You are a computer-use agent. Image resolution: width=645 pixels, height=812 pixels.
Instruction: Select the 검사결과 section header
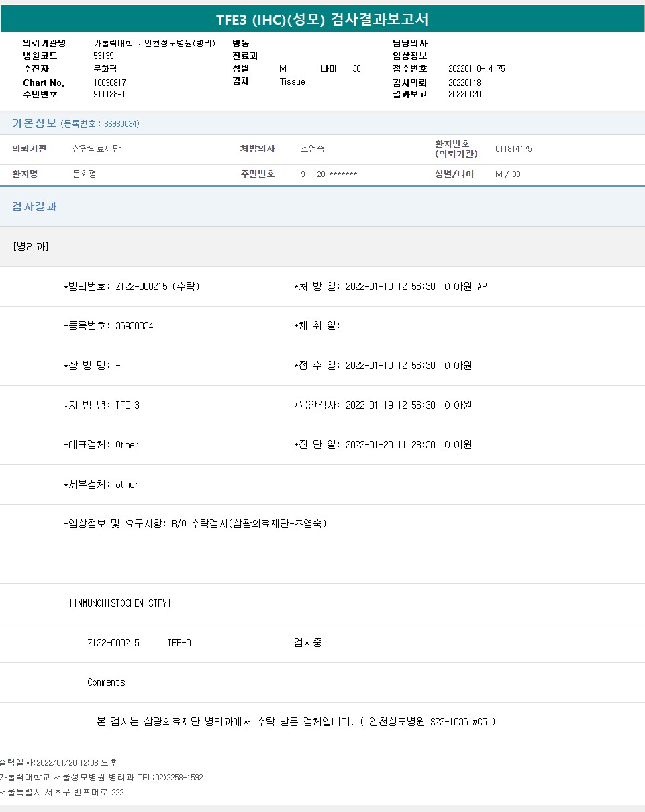tap(34, 207)
